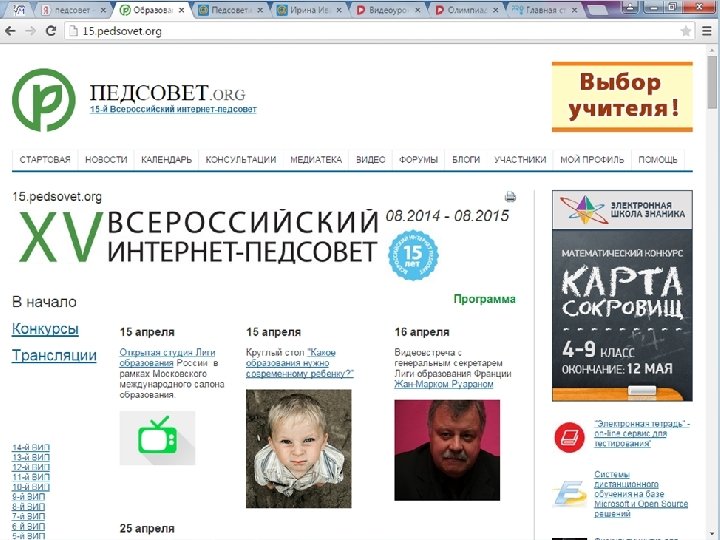Screen dimensions: 720x540
Task: Open the Системы дистанционного обучения link
Action: point(641,494)
